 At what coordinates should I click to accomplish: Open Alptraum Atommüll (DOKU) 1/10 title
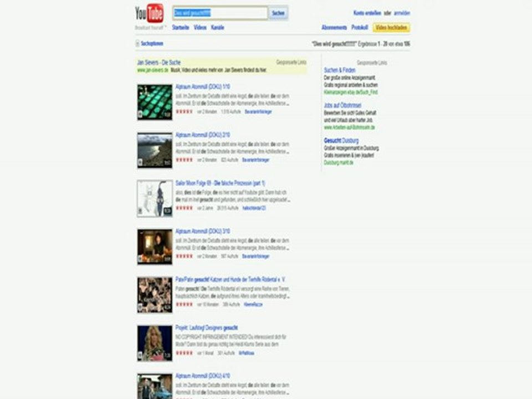(x=203, y=87)
